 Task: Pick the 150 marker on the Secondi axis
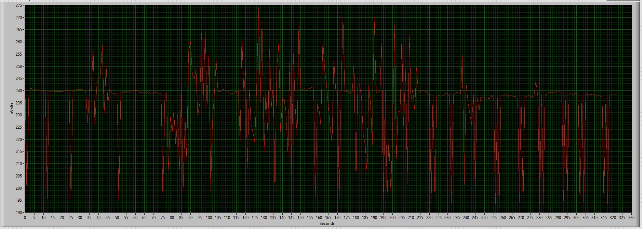[x=300, y=217]
